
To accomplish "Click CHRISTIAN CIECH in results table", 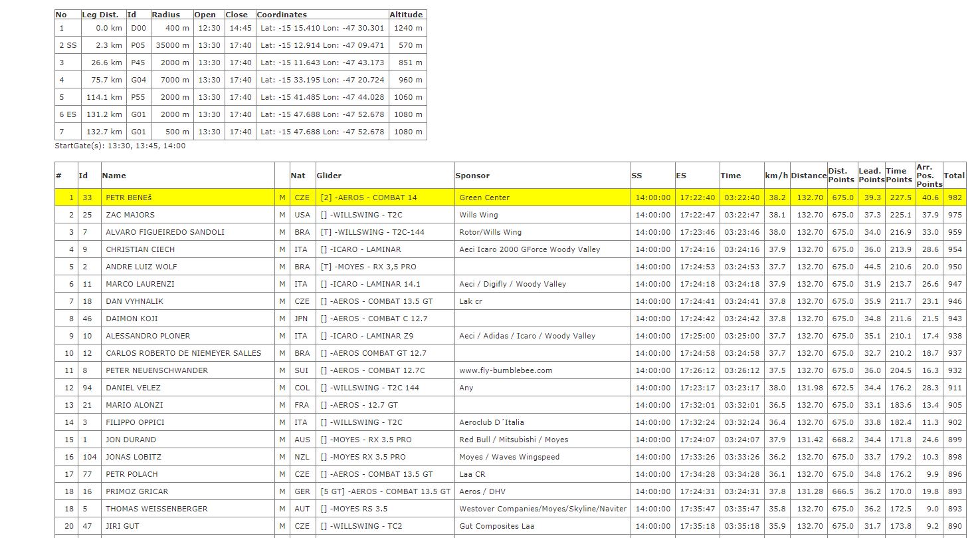I will pos(140,249).
